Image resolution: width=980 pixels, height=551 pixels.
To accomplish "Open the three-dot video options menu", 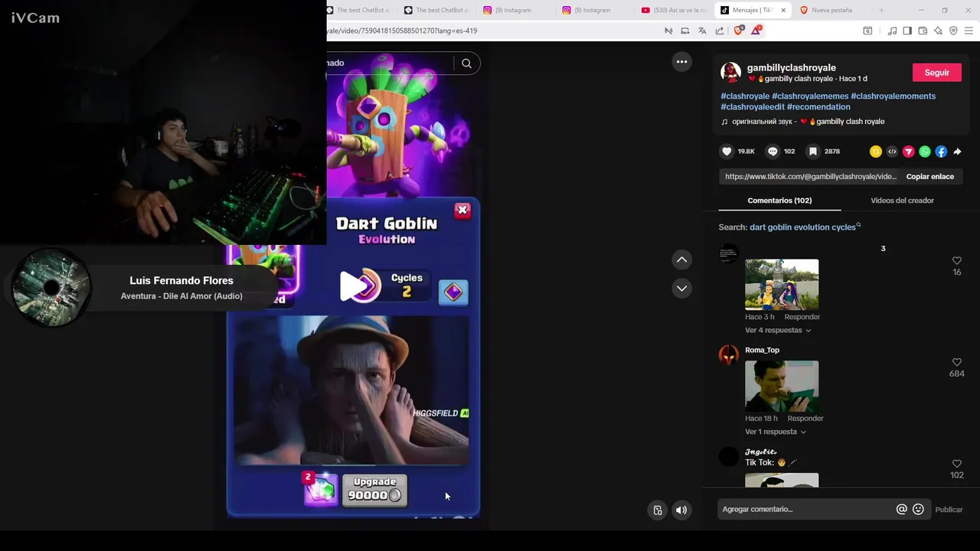I will click(x=681, y=62).
